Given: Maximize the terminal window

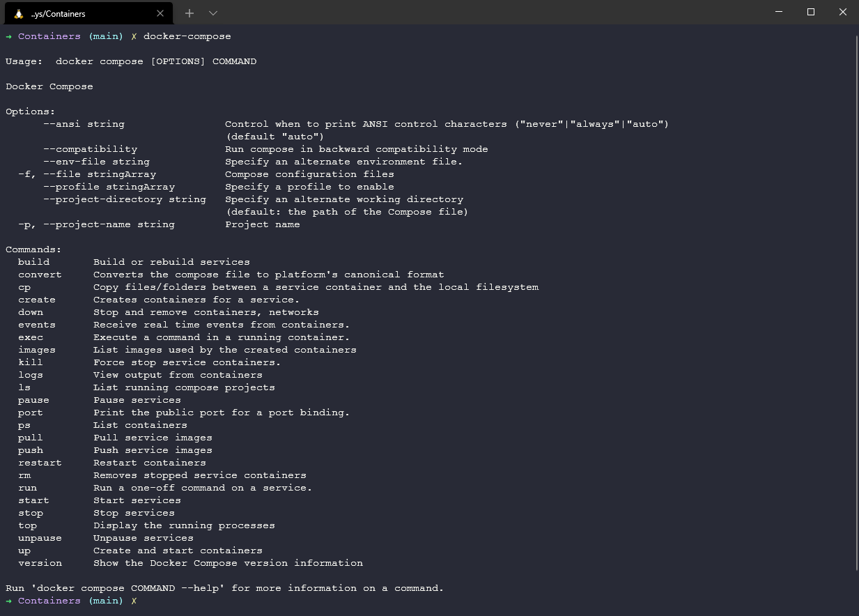Looking at the screenshot, I should [x=811, y=12].
